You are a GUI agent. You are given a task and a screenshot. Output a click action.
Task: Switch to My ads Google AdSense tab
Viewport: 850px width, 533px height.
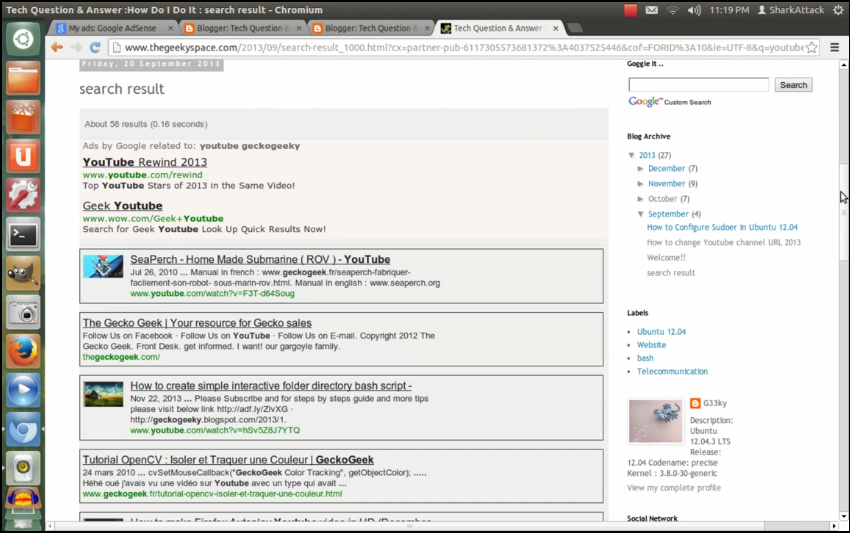[112, 28]
